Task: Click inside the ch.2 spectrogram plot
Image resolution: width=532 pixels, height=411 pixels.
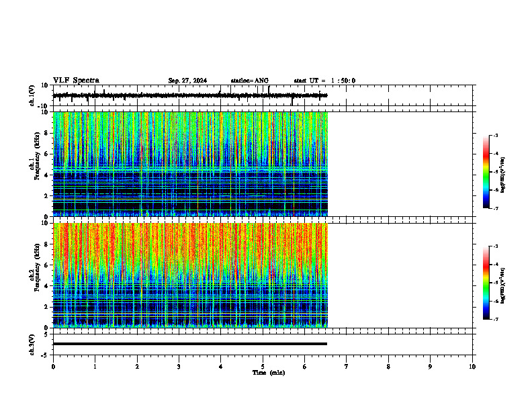Action: click(x=190, y=275)
